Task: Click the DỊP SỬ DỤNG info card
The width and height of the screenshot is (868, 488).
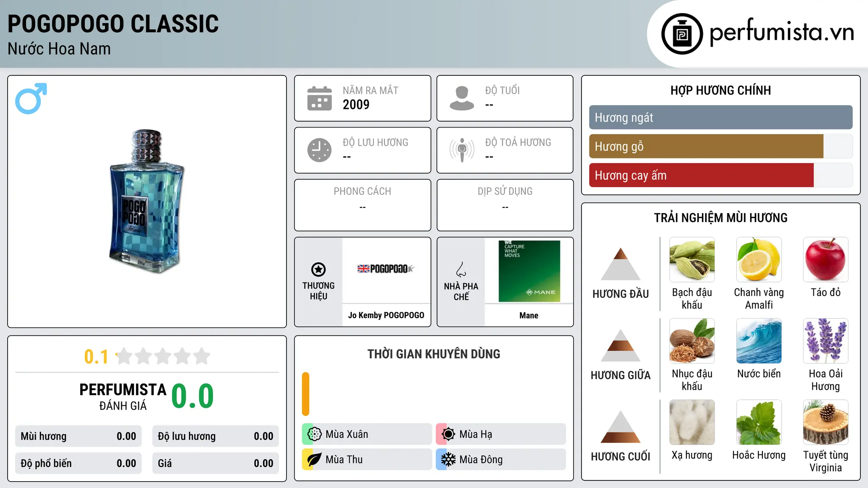Action: 505,205
